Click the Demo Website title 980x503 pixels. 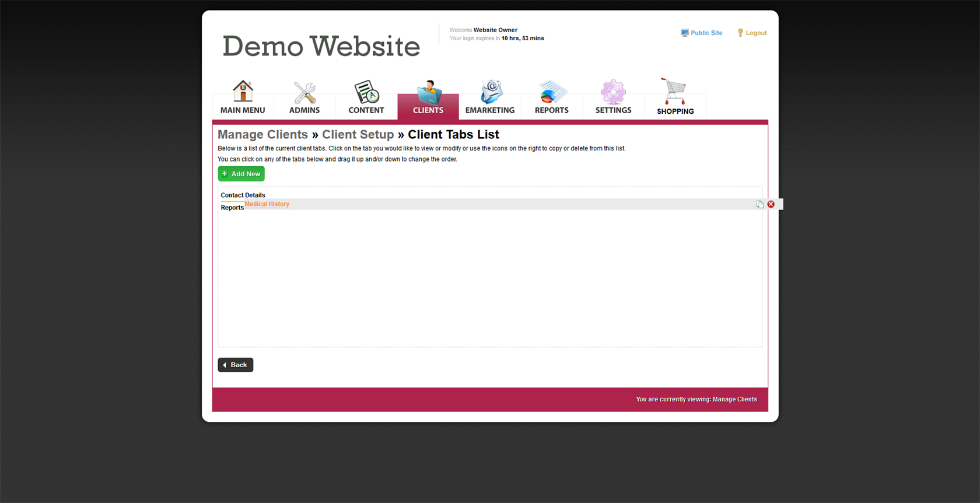click(x=321, y=46)
